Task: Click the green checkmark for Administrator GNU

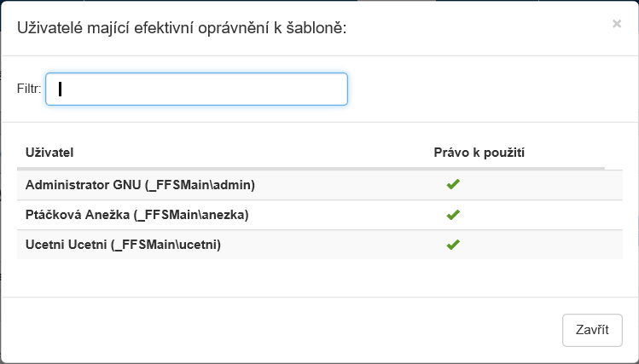Action: click(453, 185)
